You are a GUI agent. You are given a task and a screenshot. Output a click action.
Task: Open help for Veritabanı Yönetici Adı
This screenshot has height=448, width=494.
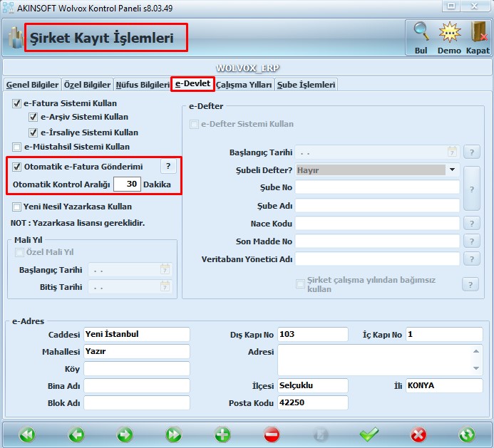click(472, 259)
